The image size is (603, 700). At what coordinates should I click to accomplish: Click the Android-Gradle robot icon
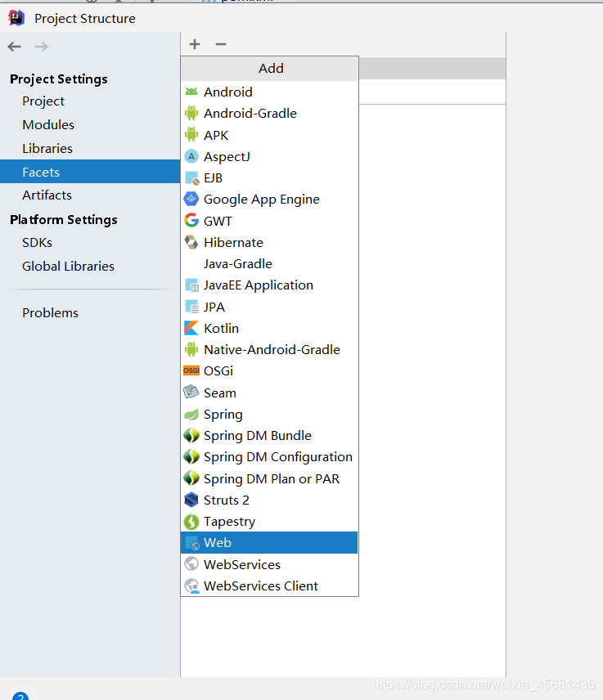tap(191, 113)
